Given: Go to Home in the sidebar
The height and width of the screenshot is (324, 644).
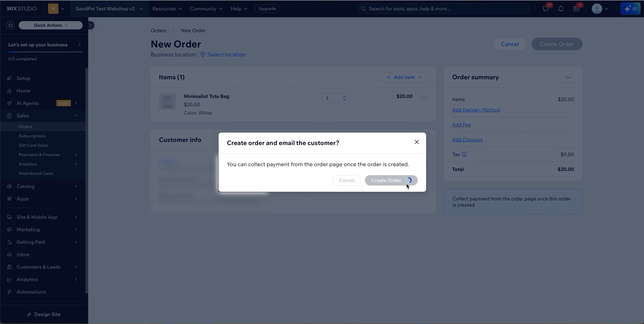Looking at the screenshot, I should point(43,91).
